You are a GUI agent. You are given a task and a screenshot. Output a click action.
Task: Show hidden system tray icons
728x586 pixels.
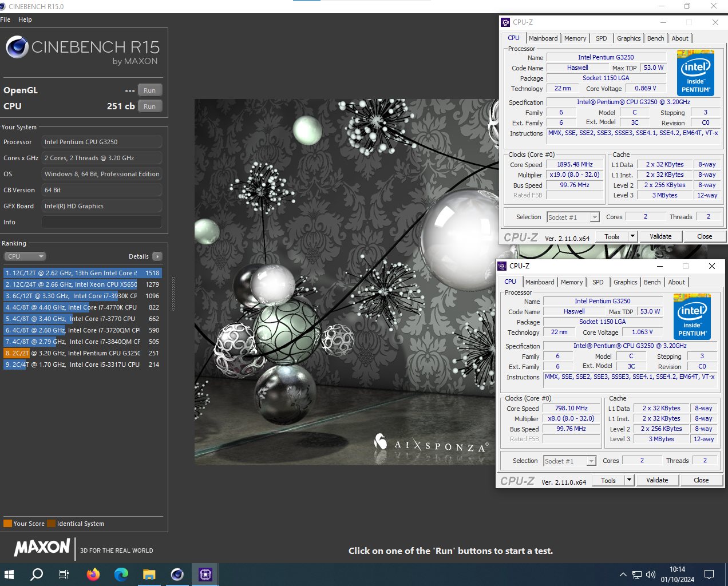(623, 574)
